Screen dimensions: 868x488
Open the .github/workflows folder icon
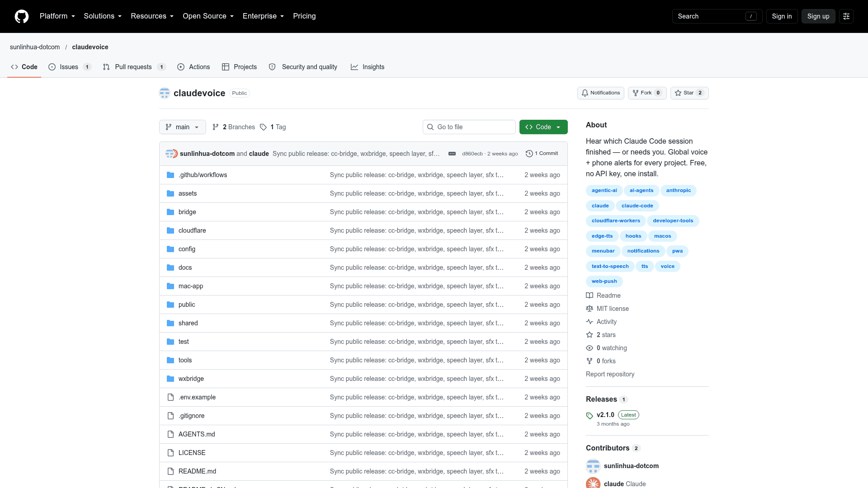click(x=170, y=175)
